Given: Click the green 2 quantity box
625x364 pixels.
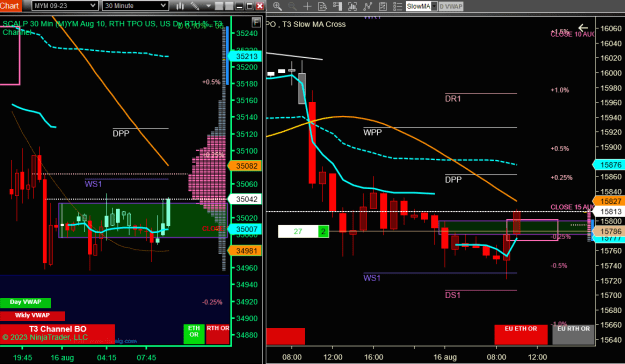Looking at the screenshot, I should (323, 231).
